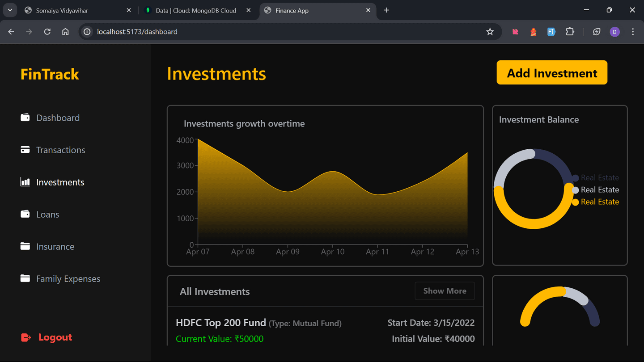Click the red Logout arrow icon
Image resolution: width=644 pixels, height=362 pixels.
pyautogui.click(x=26, y=337)
